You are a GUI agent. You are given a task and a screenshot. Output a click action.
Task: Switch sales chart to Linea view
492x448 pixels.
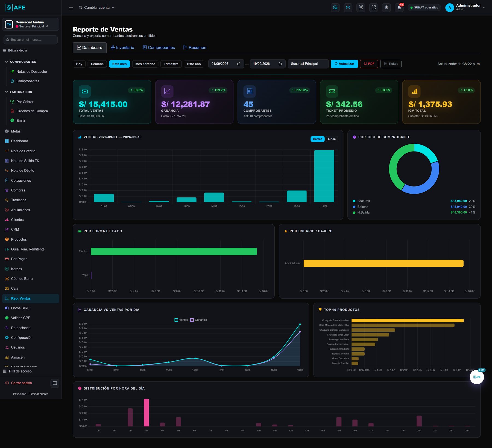click(x=332, y=139)
